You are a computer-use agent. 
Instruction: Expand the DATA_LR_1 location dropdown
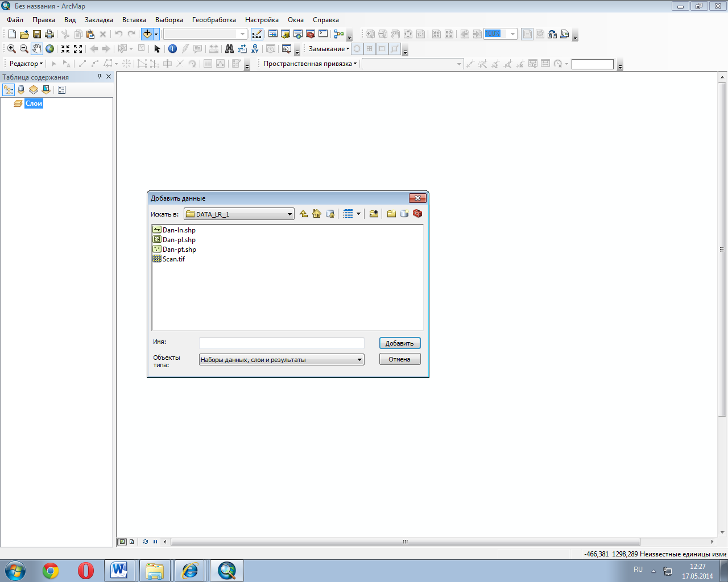tap(289, 214)
